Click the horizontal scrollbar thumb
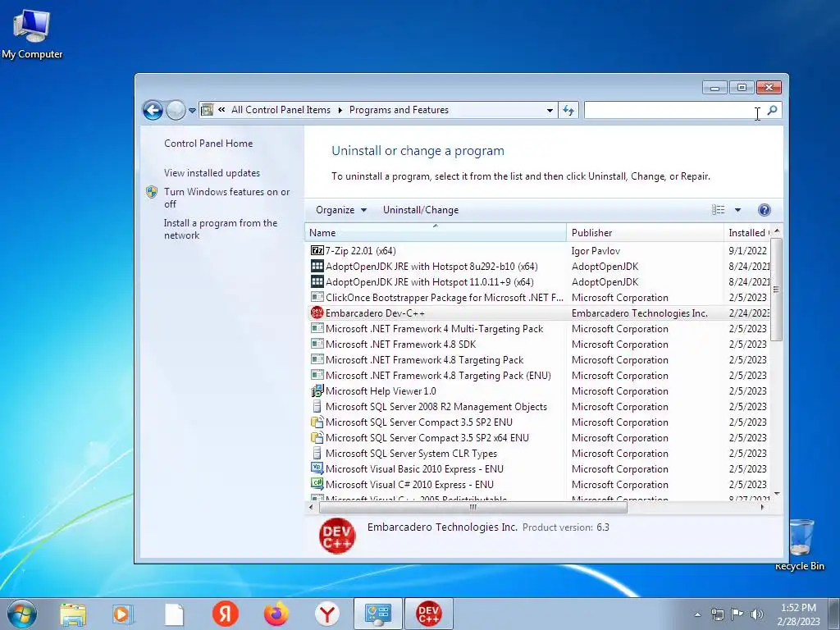The height and width of the screenshot is (630, 840). point(472,507)
